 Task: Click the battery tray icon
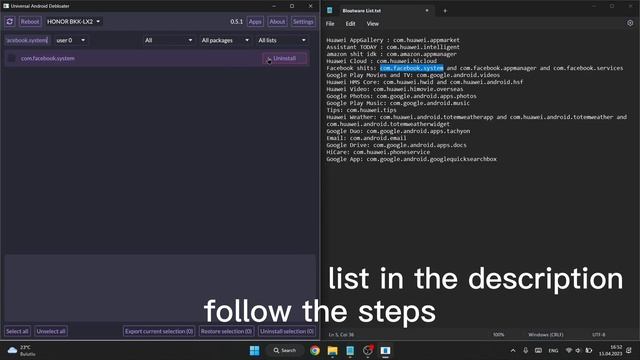(589, 351)
